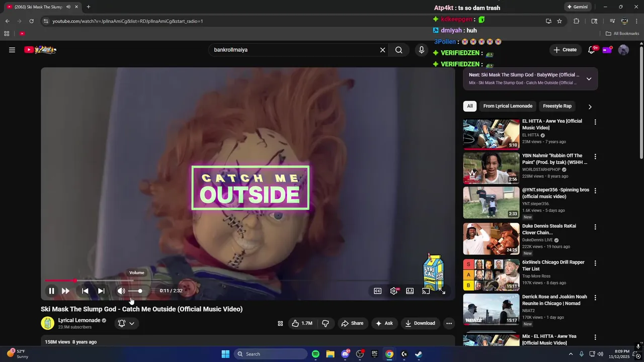Mute the video using speaker icon
644x362 pixels.
(121, 291)
